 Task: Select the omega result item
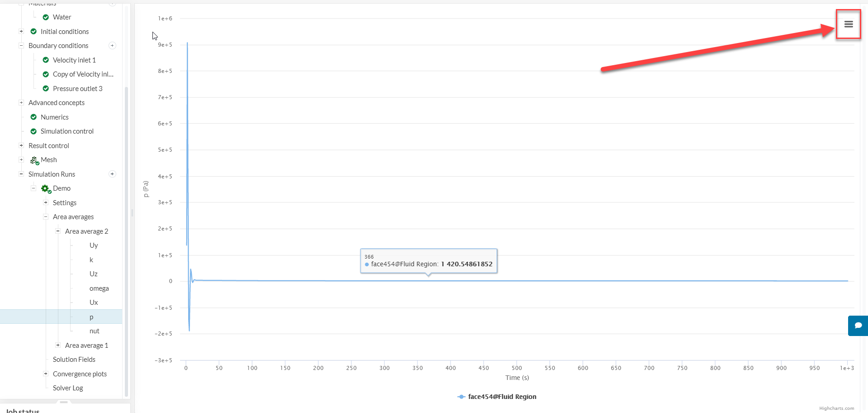(99, 288)
